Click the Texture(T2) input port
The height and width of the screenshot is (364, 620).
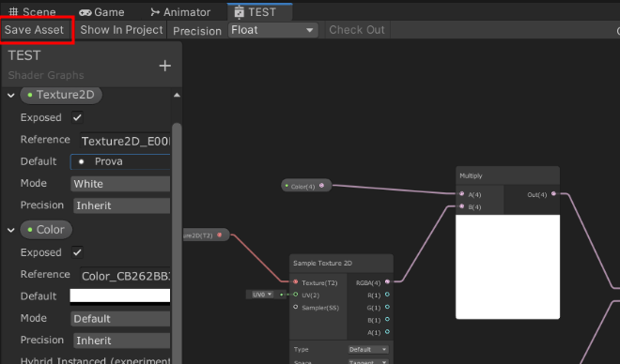click(295, 281)
